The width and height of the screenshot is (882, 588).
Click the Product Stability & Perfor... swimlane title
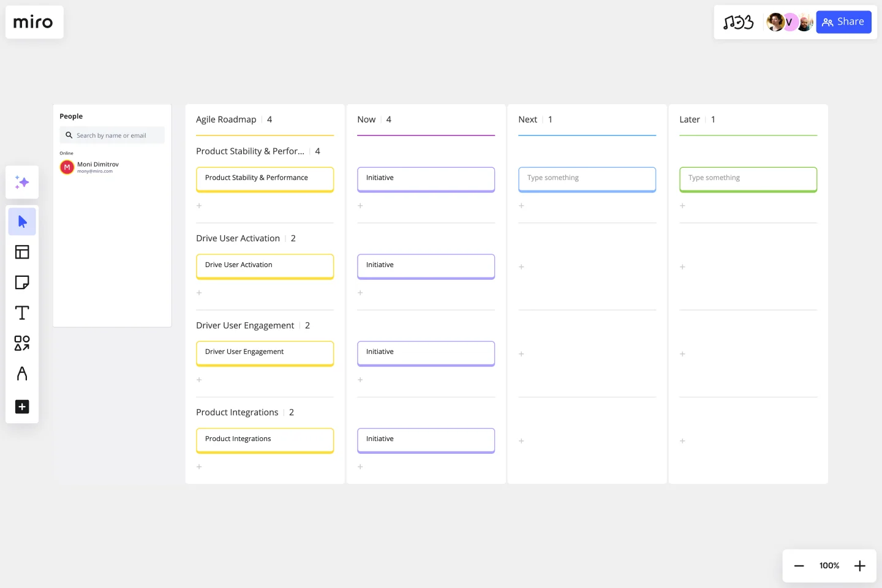pyautogui.click(x=250, y=151)
